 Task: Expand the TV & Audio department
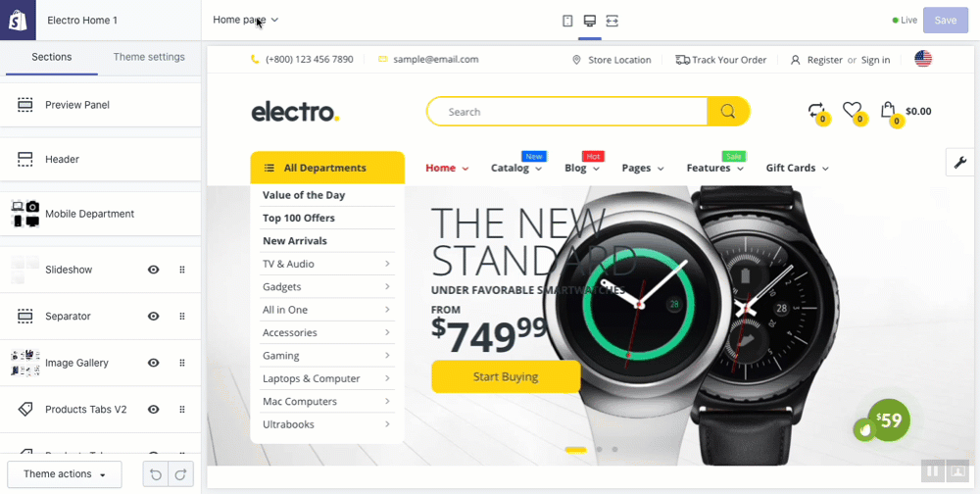point(327,264)
